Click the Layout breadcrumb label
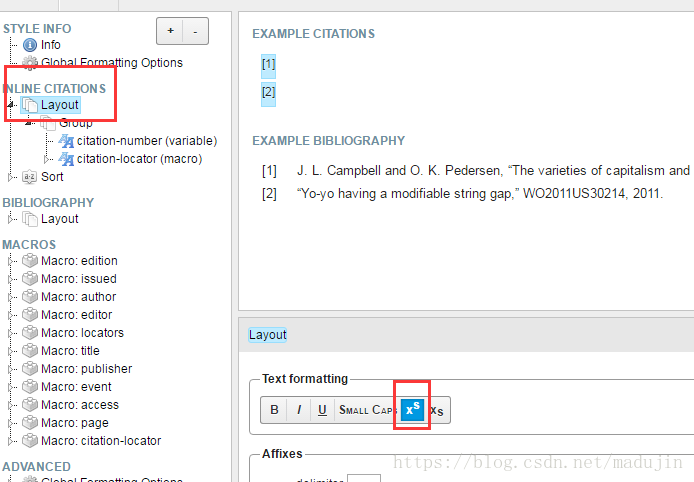This screenshot has width=694, height=482. pos(268,335)
